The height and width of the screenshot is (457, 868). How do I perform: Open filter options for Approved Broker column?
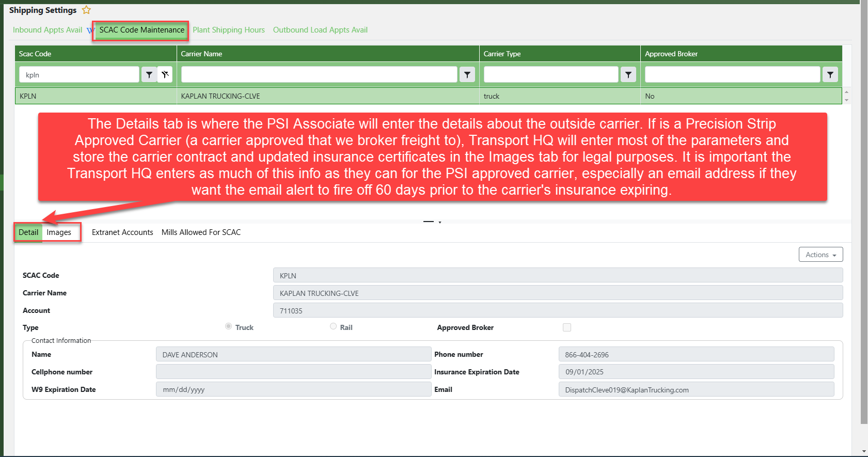pyautogui.click(x=830, y=75)
